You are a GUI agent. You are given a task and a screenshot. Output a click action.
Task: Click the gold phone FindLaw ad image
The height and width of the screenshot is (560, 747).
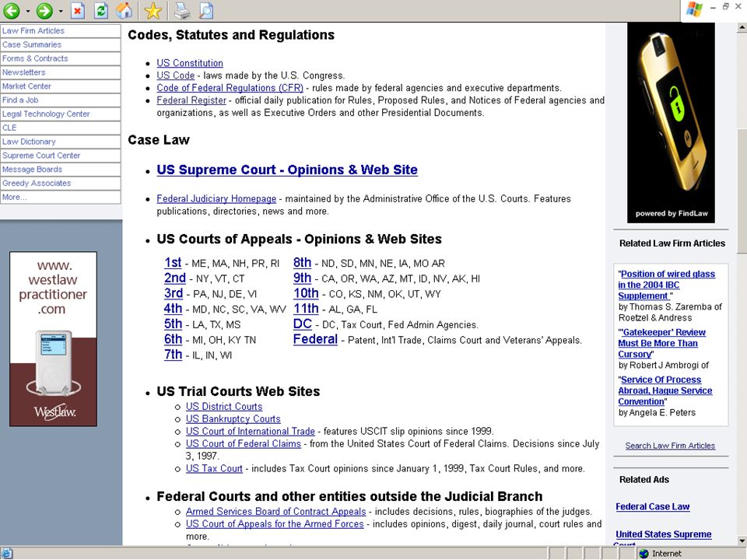[x=671, y=123]
